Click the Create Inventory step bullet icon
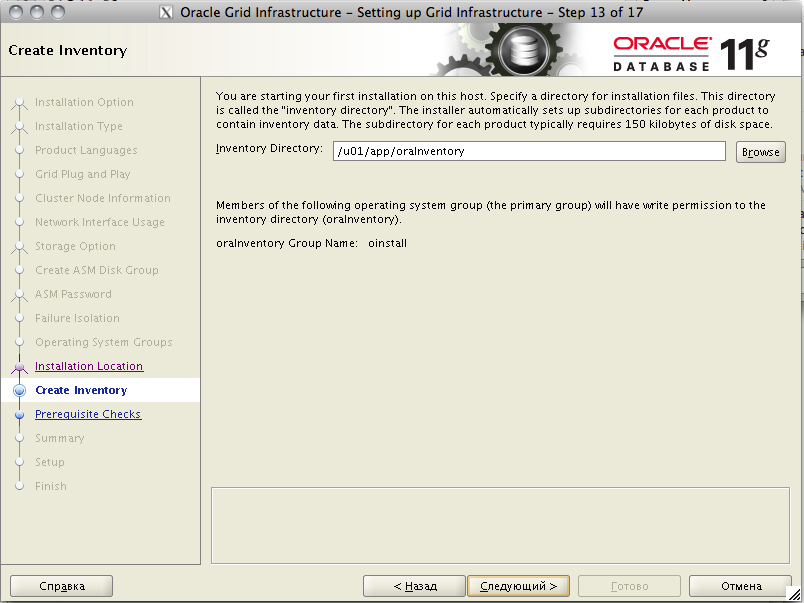Image resolution: width=804 pixels, height=603 pixels. tap(19, 391)
